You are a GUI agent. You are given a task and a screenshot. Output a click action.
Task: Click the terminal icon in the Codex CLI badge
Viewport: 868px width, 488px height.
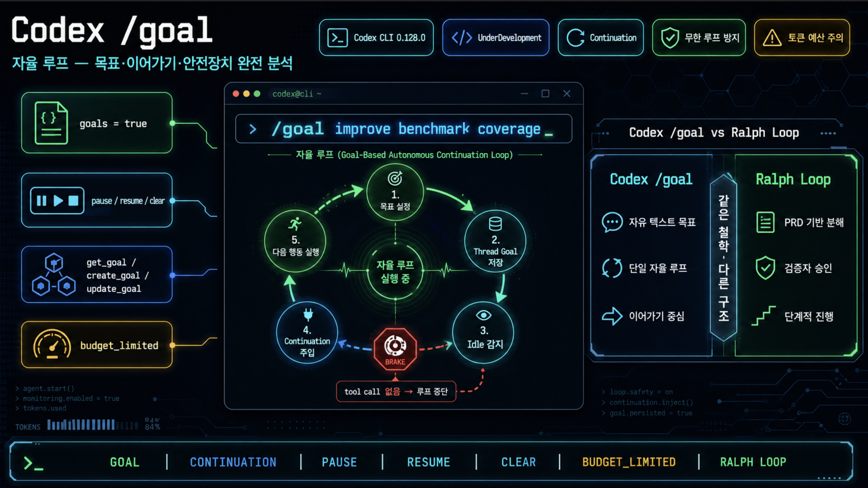pyautogui.click(x=337, y=38)
